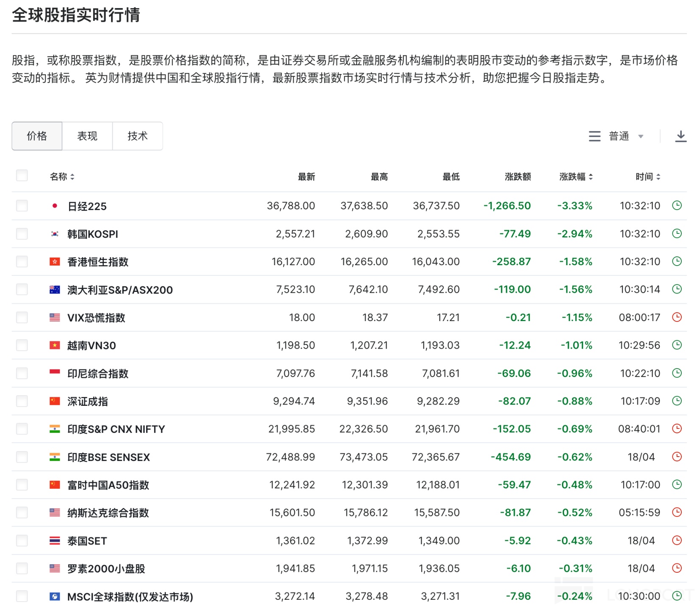The width and height of the screenshot is (700, 610).
Task: Open the 普通 view dropdown
Action: tap(625, 136)
